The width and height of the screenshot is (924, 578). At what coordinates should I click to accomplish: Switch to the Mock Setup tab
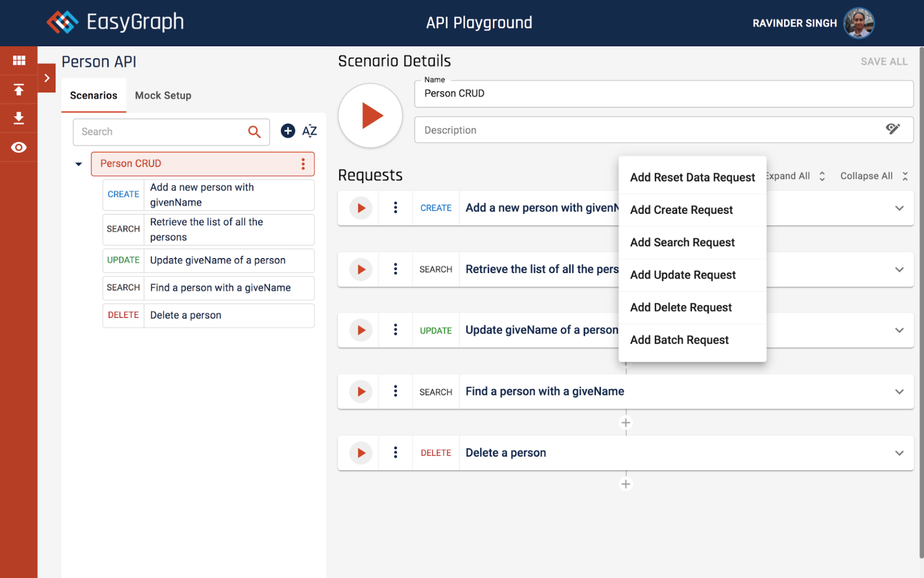[163, 95]
